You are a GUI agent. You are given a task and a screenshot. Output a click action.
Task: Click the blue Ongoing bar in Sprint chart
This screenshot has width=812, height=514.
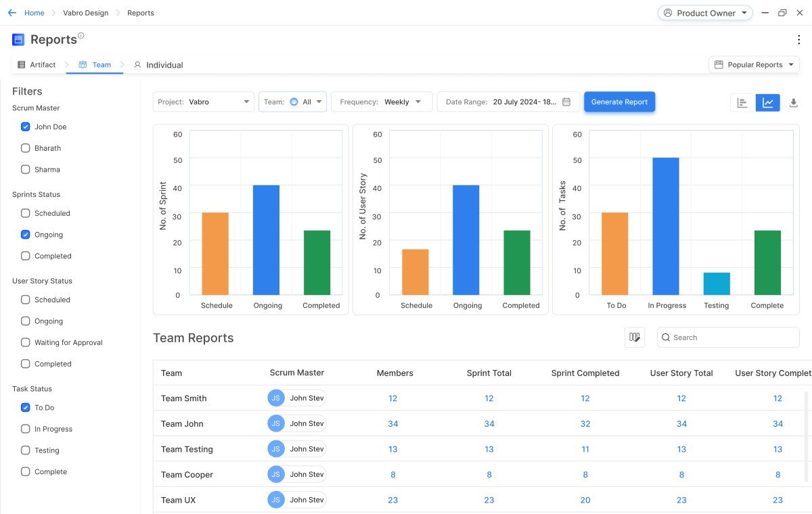[266, 239]
